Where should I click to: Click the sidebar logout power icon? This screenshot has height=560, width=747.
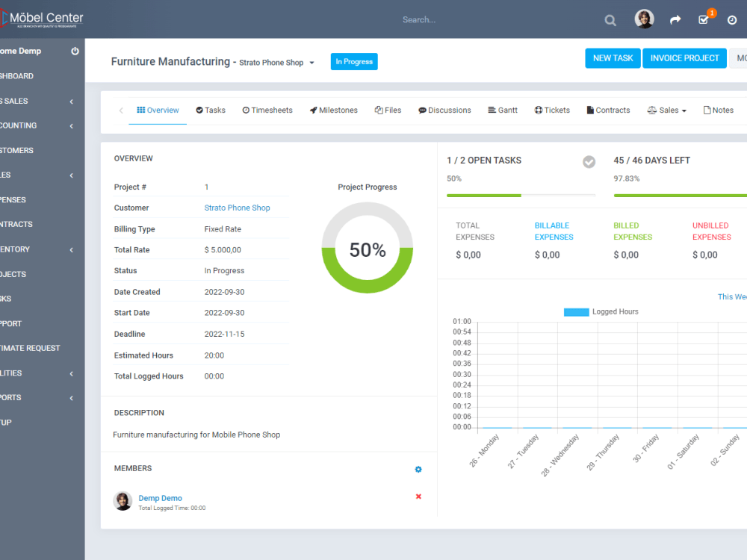75,51
